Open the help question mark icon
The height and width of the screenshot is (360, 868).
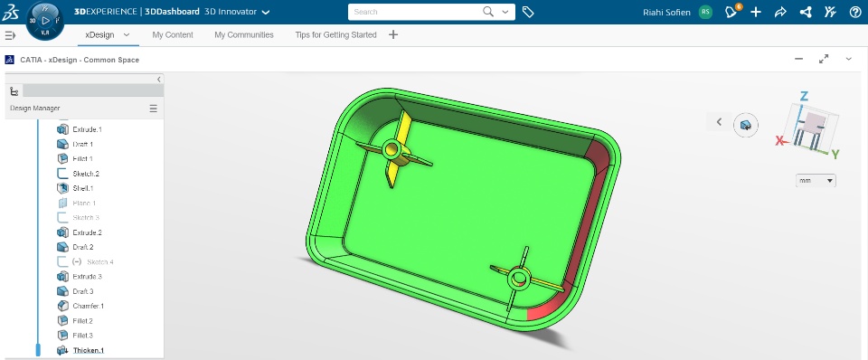(x=855, y=12)
